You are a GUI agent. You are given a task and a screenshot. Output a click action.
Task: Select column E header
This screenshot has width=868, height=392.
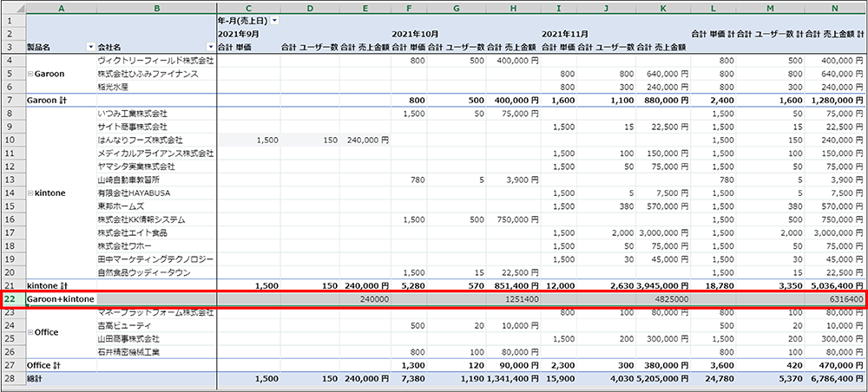(365, 7)
